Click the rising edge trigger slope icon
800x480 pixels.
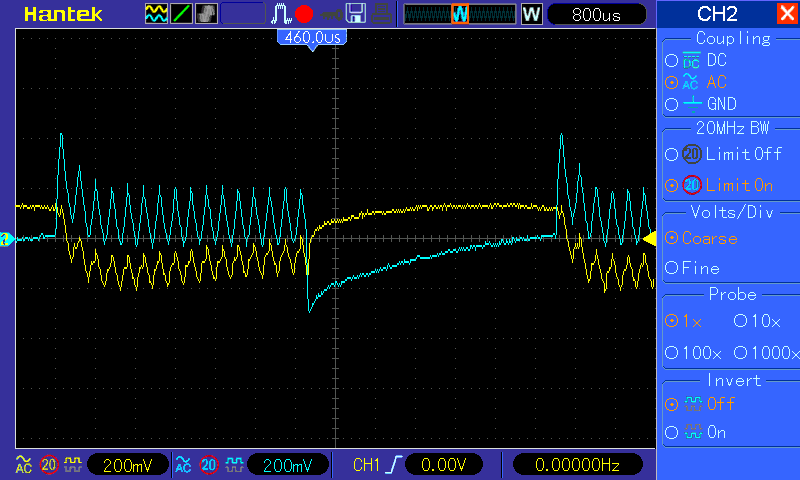(x=393, y=465)
